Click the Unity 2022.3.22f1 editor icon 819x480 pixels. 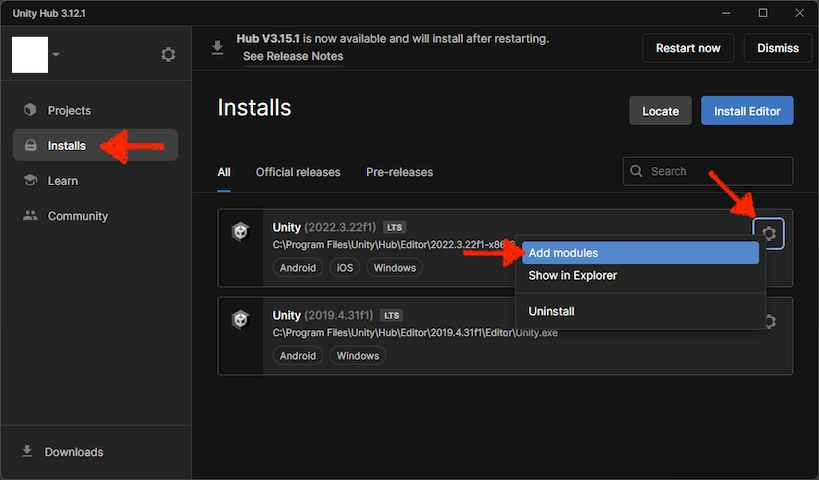240,232
